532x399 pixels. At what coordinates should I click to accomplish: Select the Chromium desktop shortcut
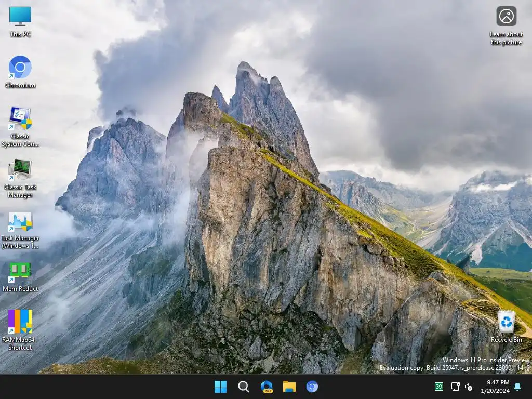pyautogui.click(x=20, y=72)
